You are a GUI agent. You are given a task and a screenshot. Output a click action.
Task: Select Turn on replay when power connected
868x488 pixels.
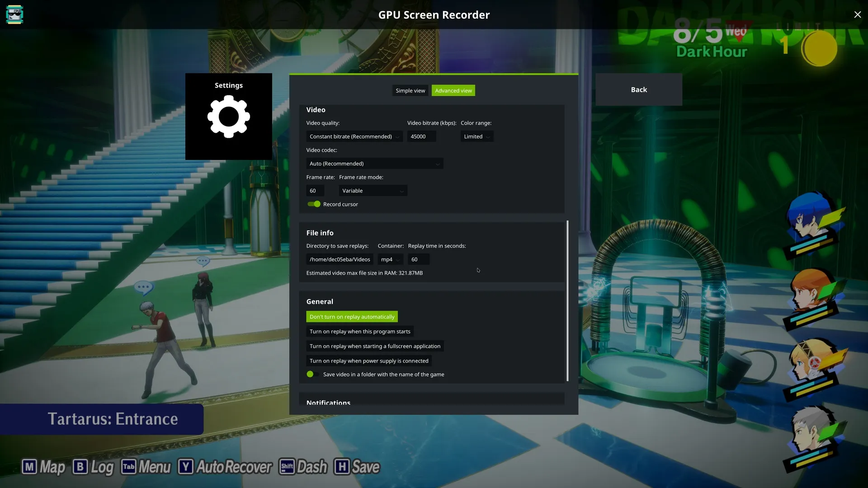click(x=368, y=361)
